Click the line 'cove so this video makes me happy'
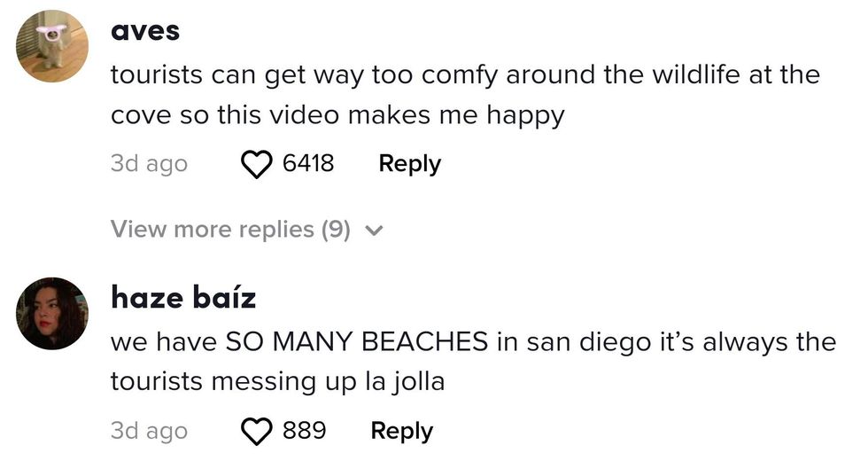Viewport: 868px width, 461px height. click(x=337, y=116)
